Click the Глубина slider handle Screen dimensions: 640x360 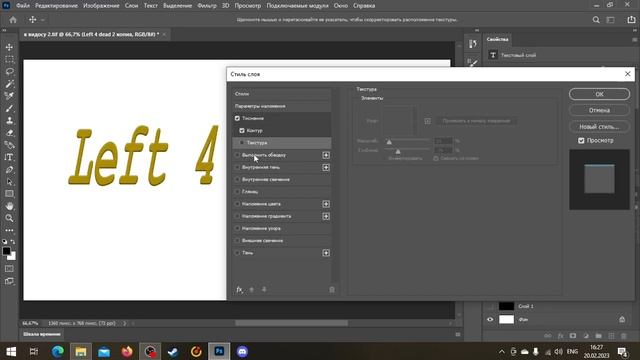[x=398, y=151]
